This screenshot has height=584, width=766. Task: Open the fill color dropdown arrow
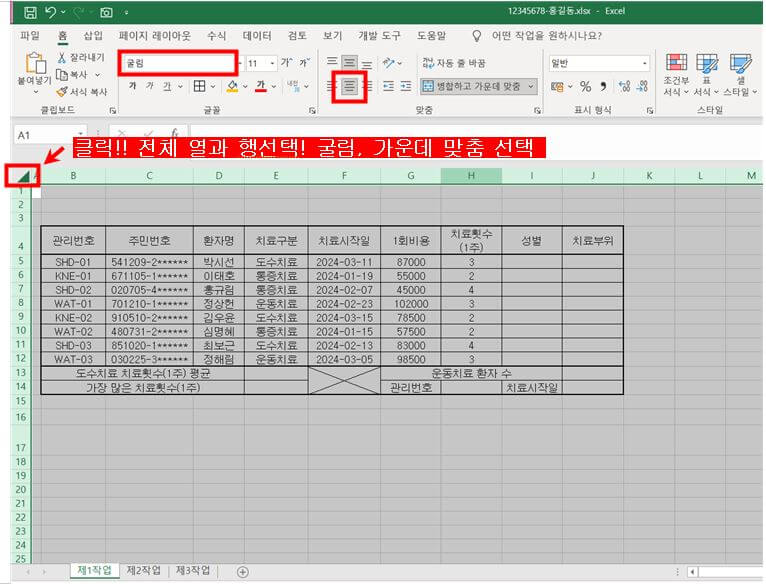tap(245, 87)
